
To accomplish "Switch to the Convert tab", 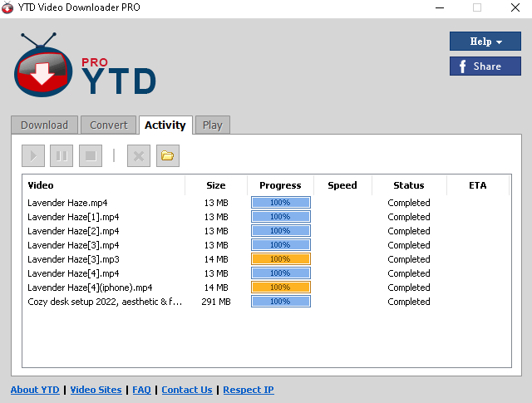I will [x=109, y=125].
